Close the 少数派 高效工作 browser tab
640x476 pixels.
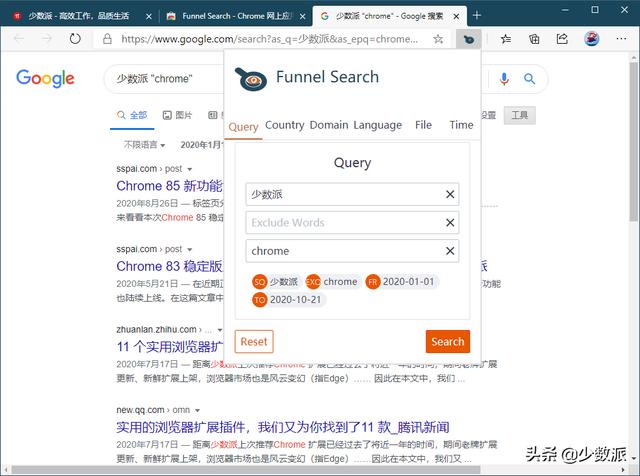coord(149,16)
